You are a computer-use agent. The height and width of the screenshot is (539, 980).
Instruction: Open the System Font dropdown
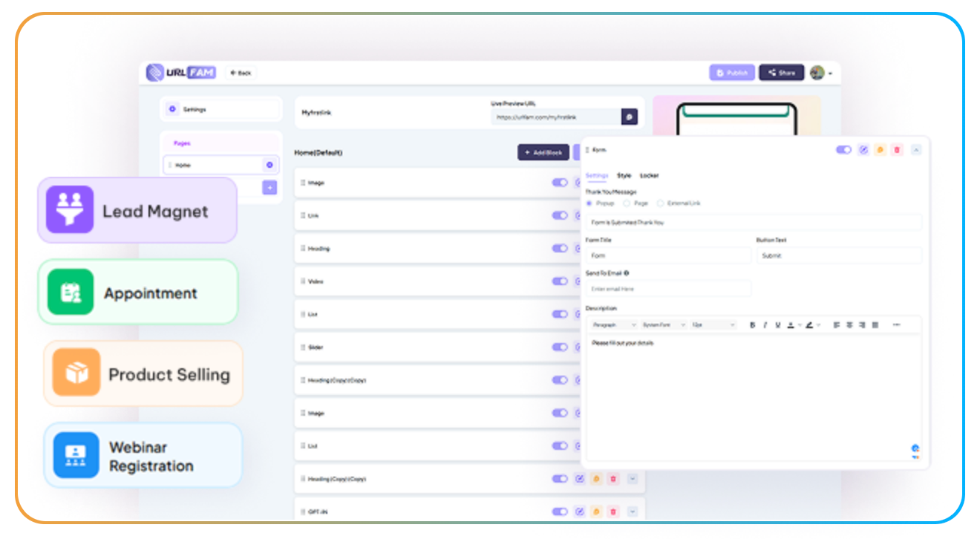click(x=663, y=325)
